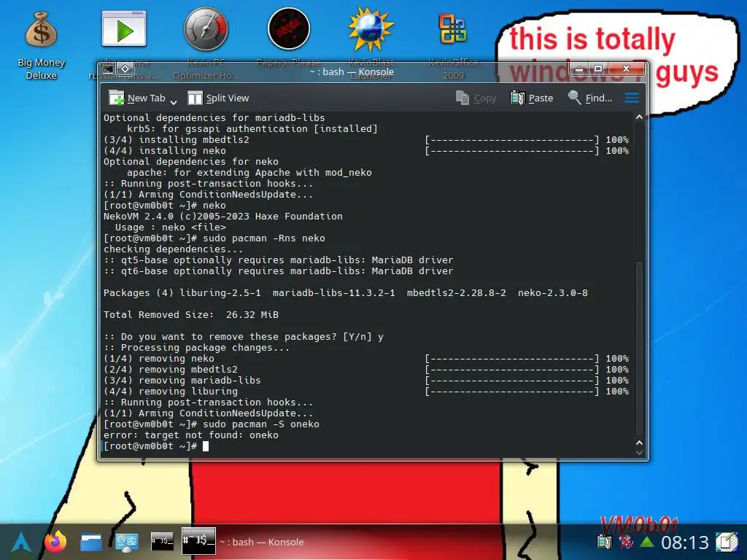Launch the Papers, Please desktop icon
The height and width of the screenshot is (560, 747).
pyautogui.click(x=289, y=29)
